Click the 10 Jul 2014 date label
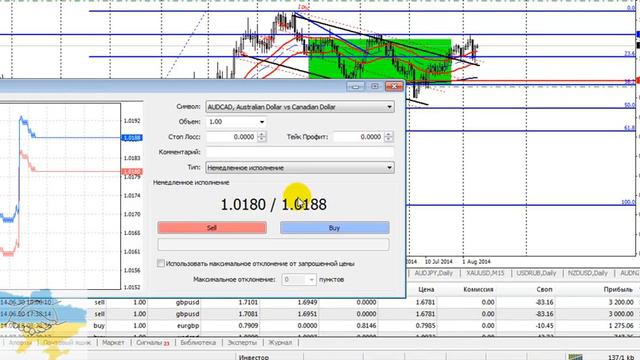640x360 pixels. click(x=439, y=262)
